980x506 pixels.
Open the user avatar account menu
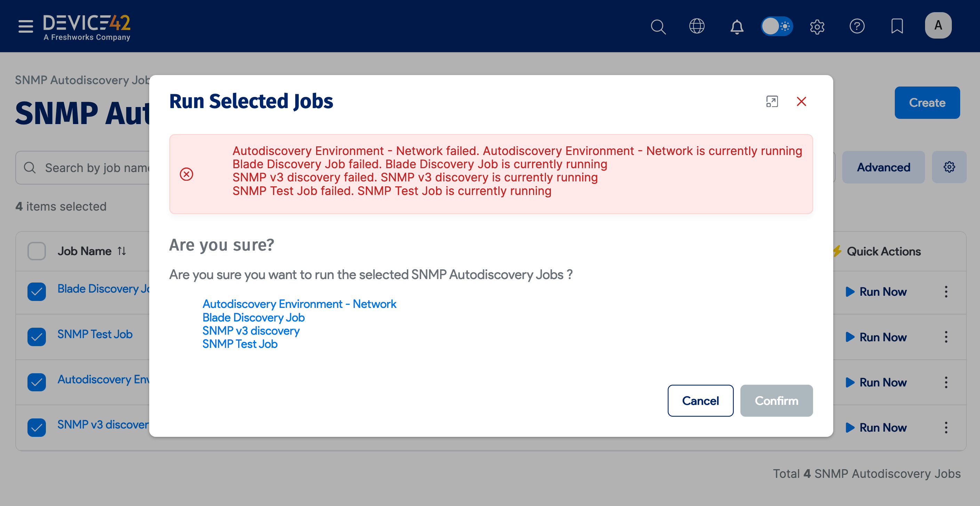point(938,25)
